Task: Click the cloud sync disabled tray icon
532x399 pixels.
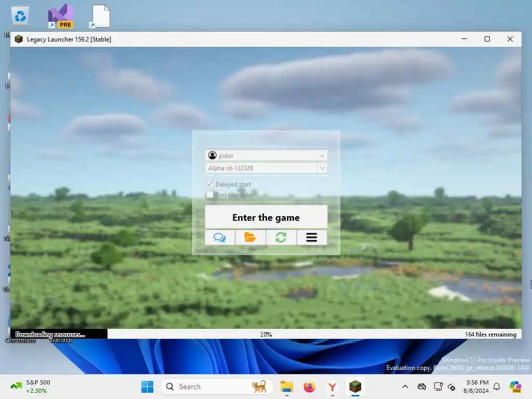Action: coord(422,387)
